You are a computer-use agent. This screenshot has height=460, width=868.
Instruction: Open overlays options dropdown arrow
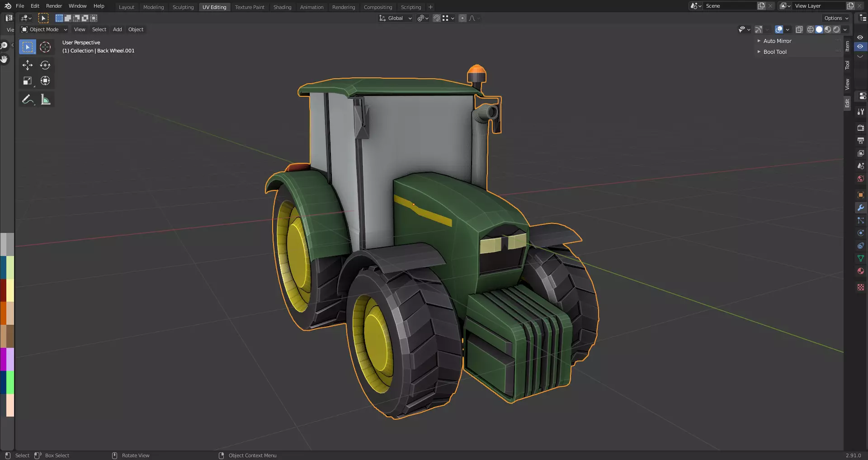pyautogui.click(x=788, y=29)
